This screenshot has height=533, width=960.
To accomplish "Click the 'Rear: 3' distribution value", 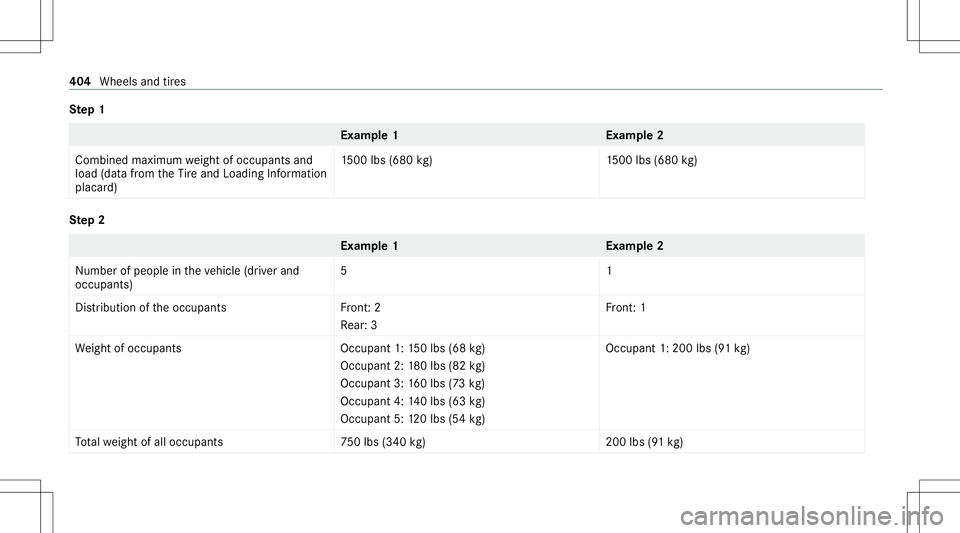I will tap(359, 326).
